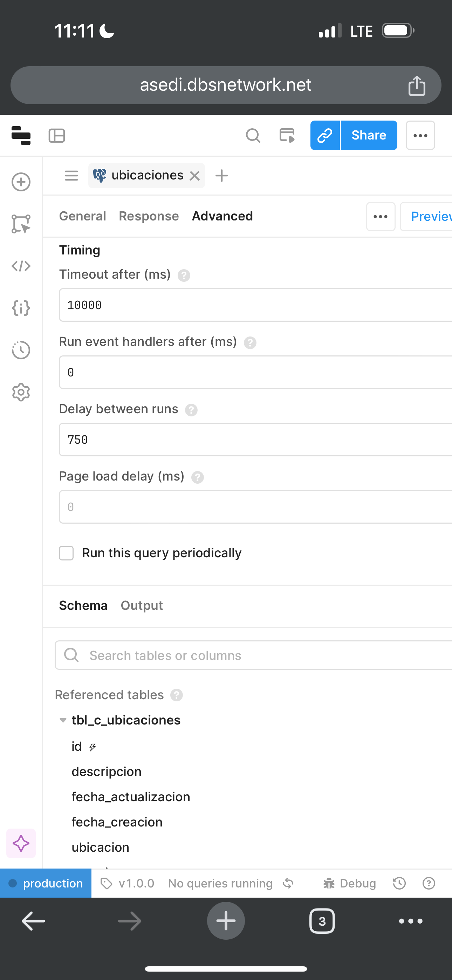Click the Preview button
The height and width of the screenshot is (980, 452).
[x=426, y=217]
